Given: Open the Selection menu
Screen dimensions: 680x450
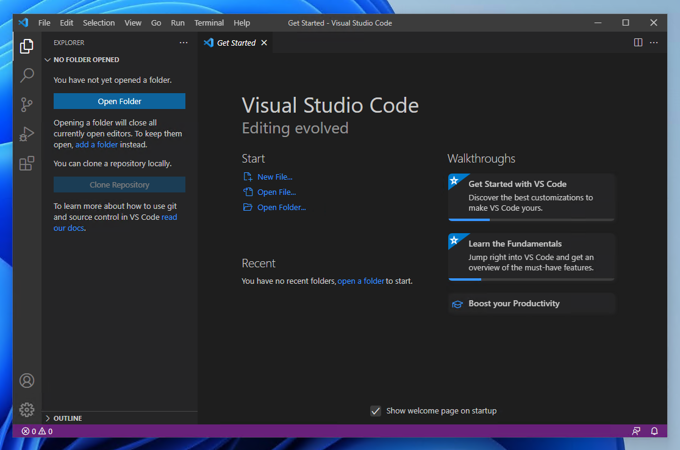Looking at the screenshot, I should pos(98,23).
